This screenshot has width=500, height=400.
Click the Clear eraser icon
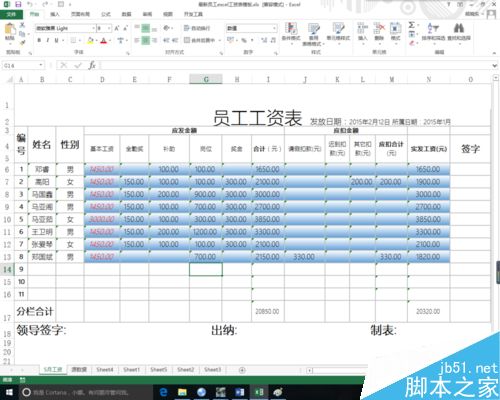click(x=412, y=43)
